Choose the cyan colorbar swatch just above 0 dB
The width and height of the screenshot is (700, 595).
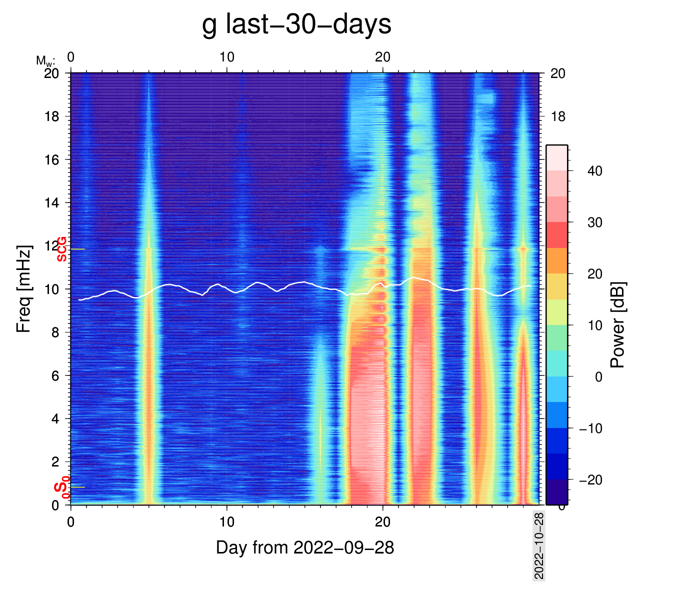pos(556,363)
